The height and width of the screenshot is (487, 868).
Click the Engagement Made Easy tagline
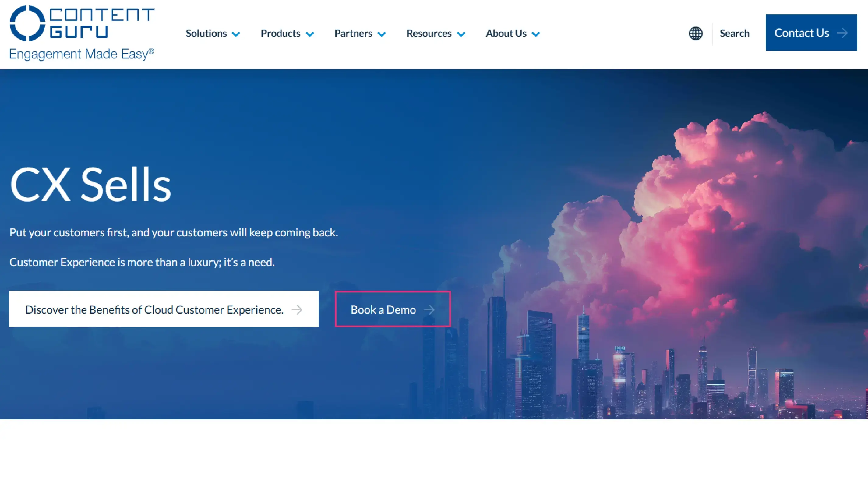click(x=82, y=54)
